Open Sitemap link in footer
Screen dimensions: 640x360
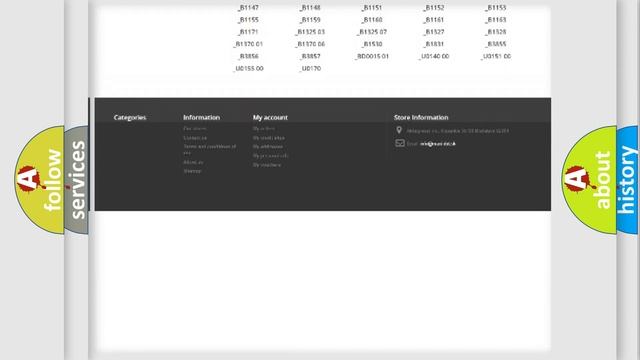tap(192, 171)
